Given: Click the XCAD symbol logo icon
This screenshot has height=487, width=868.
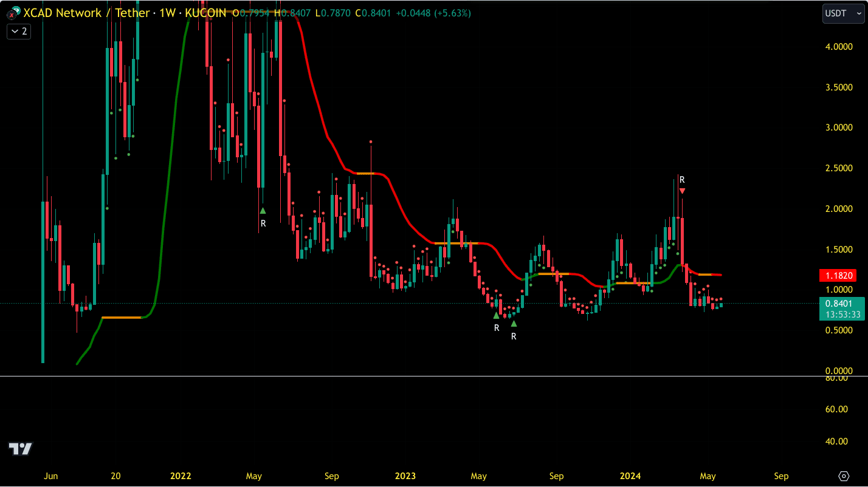Looking at the screenshot, I should click(13, 12).
